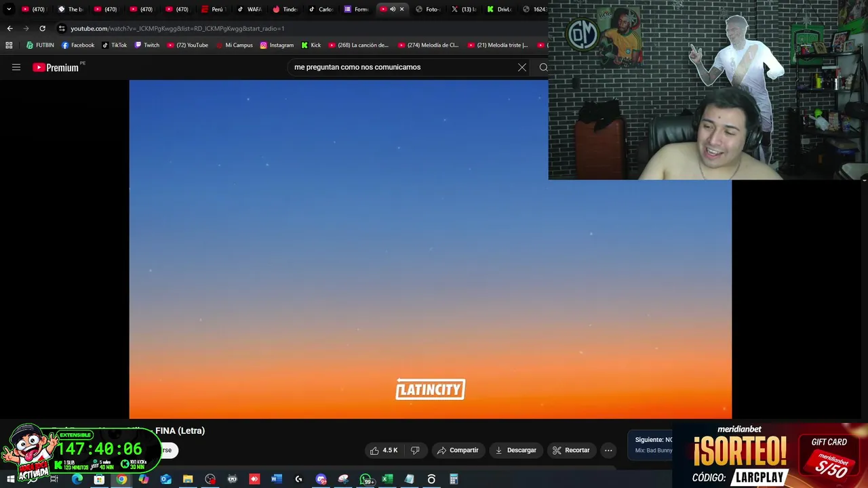Switch to the Formu... browser tab
Screen dimensions: 868x488
pyautogui.click(x=356, y=9)
